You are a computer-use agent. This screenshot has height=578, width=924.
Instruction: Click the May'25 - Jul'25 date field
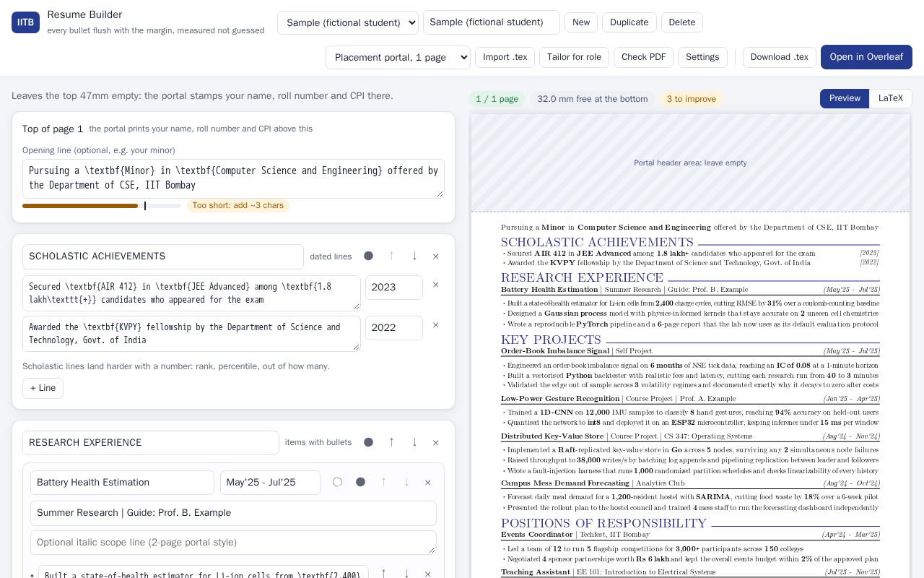(271, 483)
